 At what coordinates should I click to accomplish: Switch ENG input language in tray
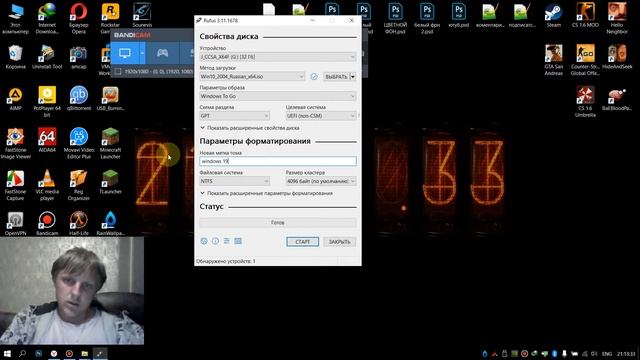607,353
